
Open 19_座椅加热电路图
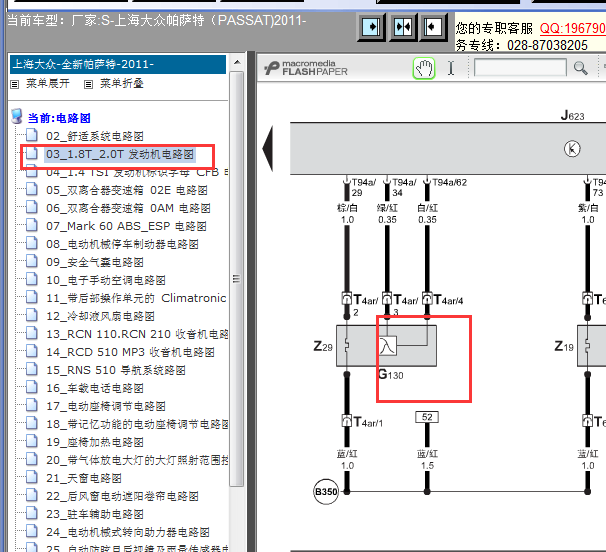95,442
